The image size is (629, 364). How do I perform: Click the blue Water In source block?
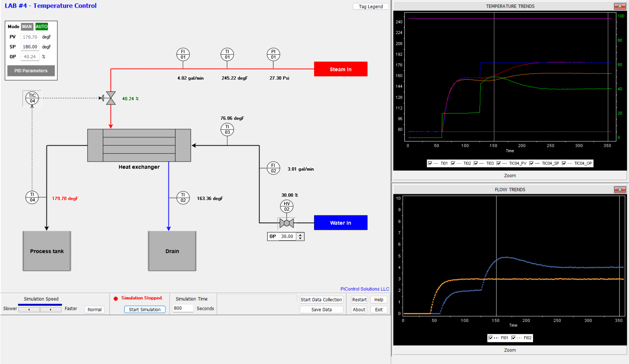click(x=341, y=223)
